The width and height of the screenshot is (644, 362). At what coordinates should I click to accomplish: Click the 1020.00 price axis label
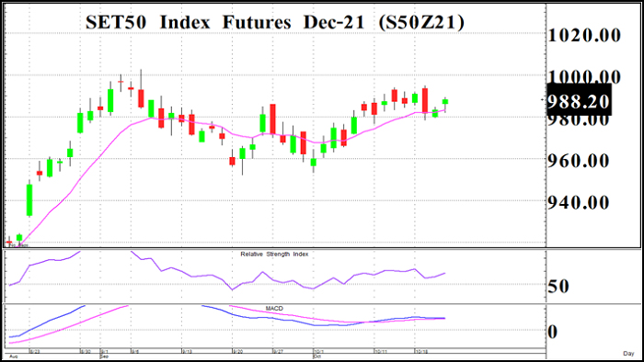coord(584,35)
